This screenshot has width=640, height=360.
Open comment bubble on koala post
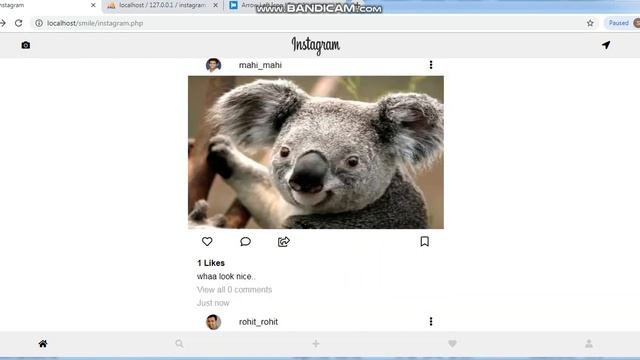(x=245, y=242)
